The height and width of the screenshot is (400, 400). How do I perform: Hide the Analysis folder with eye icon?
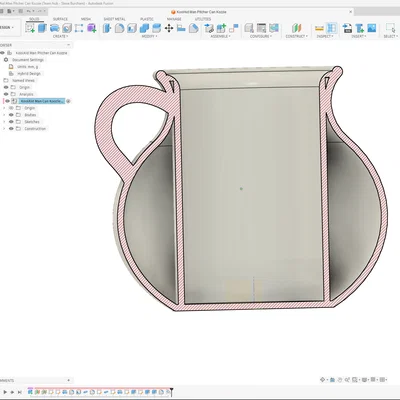(6, 94)
